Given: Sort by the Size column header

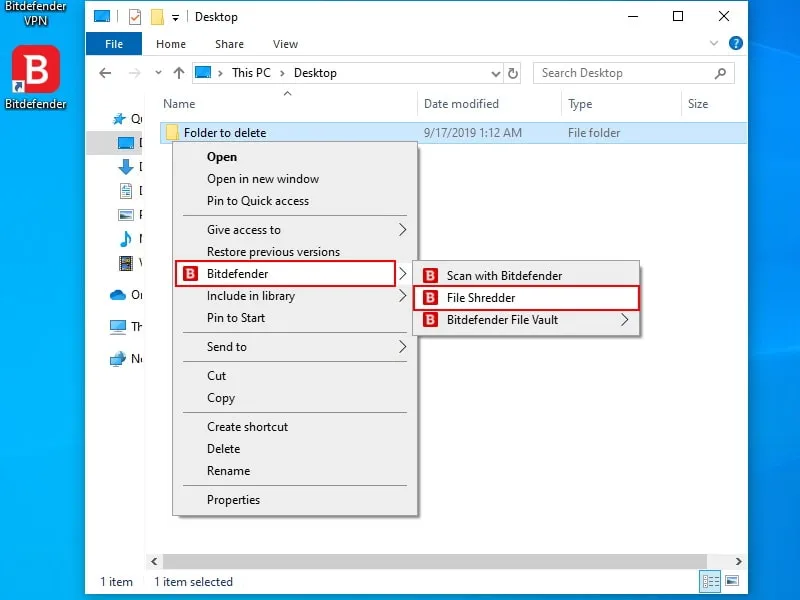Looking at the screenshot, I should 697,104.
